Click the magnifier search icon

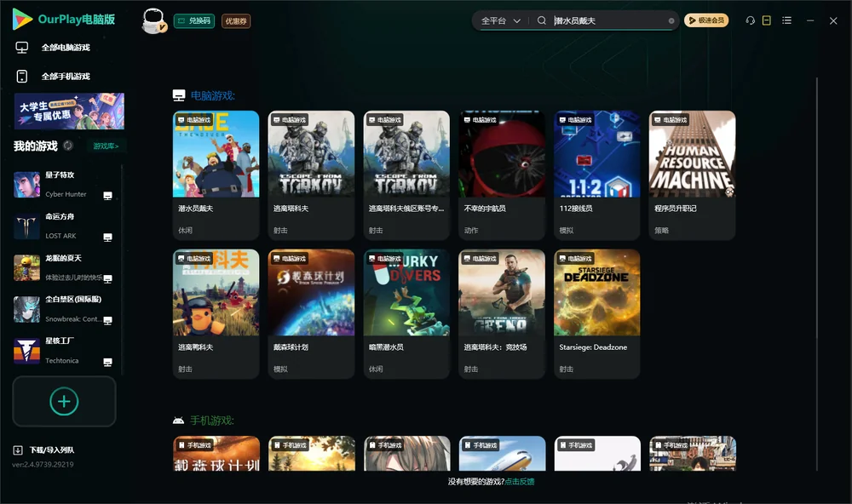pos(541,20)
